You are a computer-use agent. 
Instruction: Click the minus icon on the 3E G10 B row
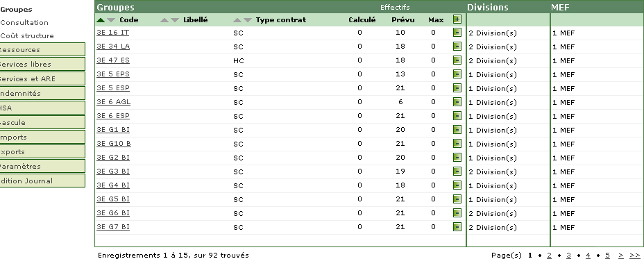point(457,144)
